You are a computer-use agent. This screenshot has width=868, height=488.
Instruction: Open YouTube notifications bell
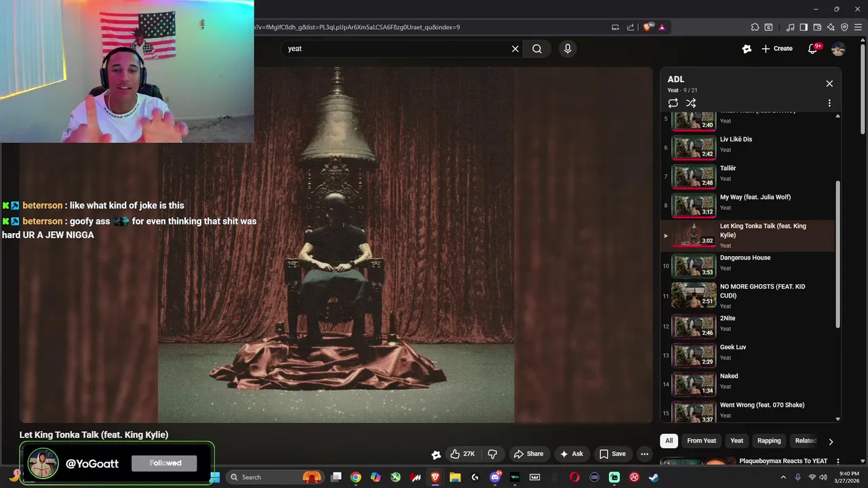pos(812,49)
